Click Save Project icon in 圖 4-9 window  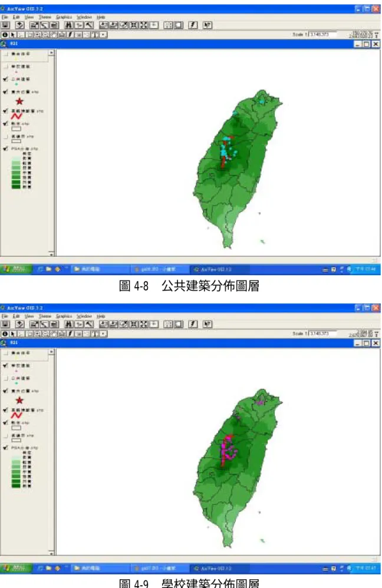click(5, 325)
